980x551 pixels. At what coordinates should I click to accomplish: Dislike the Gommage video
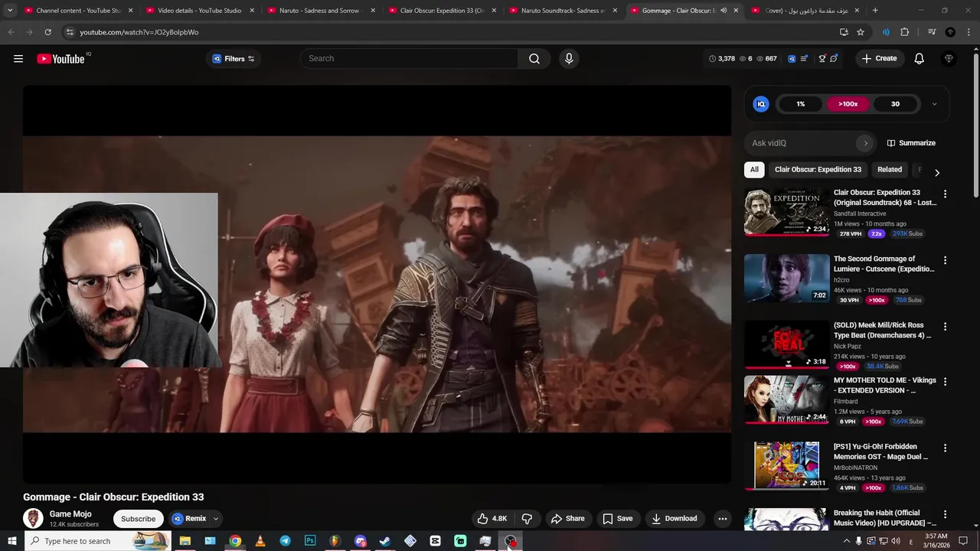click(x=527, y=518)
